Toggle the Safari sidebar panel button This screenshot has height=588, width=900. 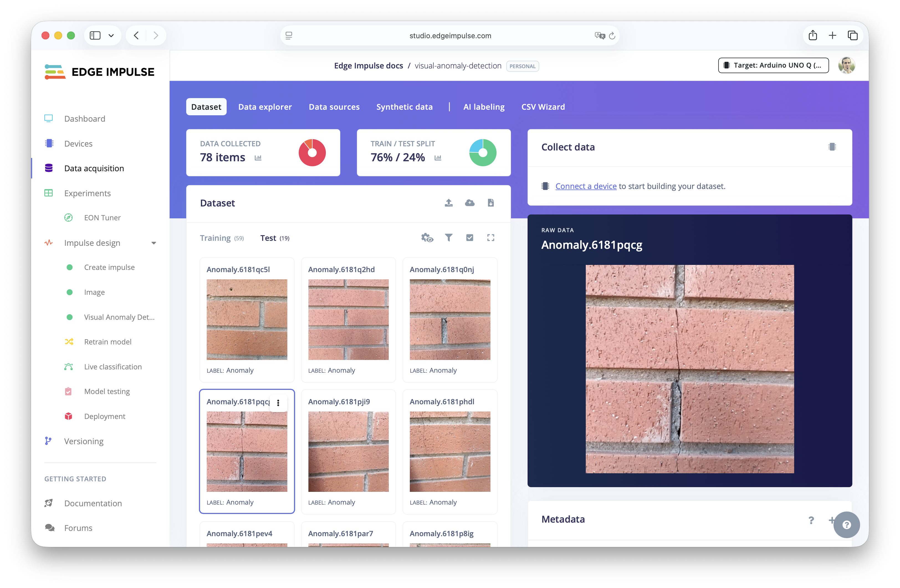[x=95, y=35]
